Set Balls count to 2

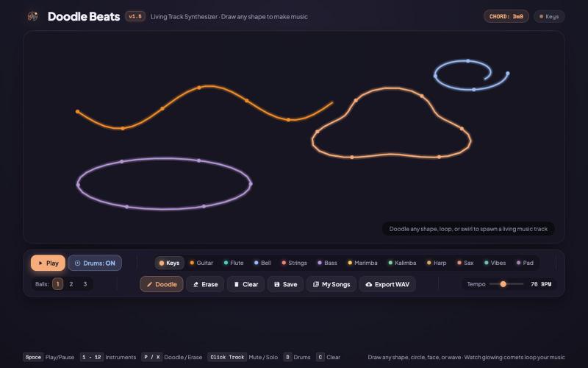tap(71, 284)
